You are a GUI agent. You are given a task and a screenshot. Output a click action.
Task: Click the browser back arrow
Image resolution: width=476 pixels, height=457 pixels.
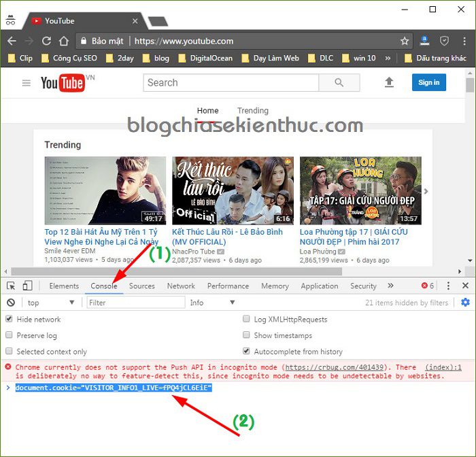[x=12, y=41]
